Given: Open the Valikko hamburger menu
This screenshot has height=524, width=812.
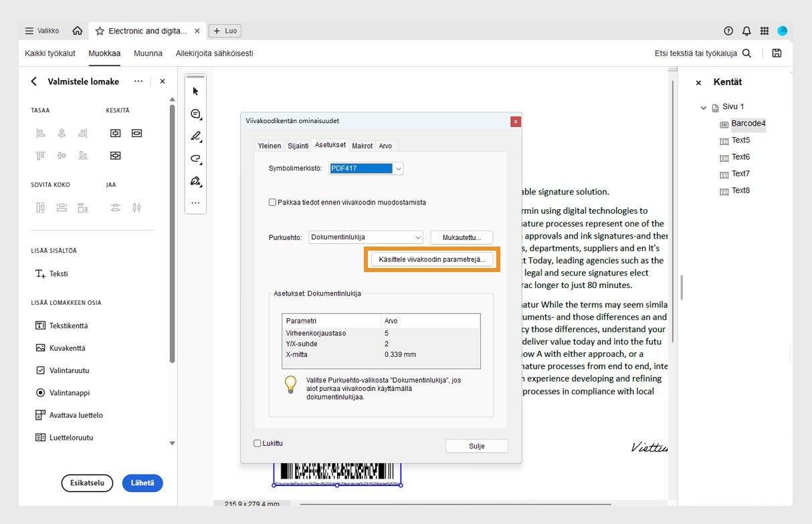Looking at the screenshot, I should (41, 31).
